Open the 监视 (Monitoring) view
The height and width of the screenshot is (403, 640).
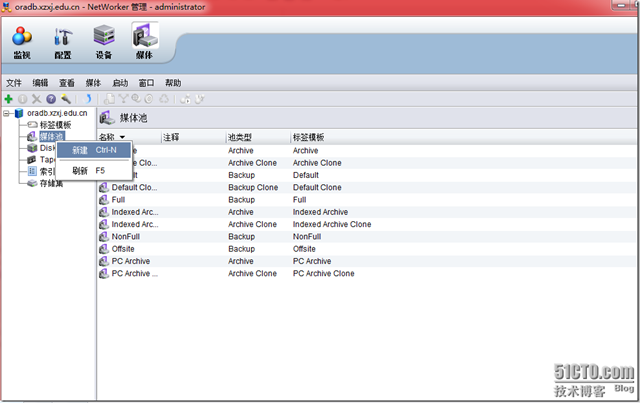pyautogui.click(x=22, y=42)
